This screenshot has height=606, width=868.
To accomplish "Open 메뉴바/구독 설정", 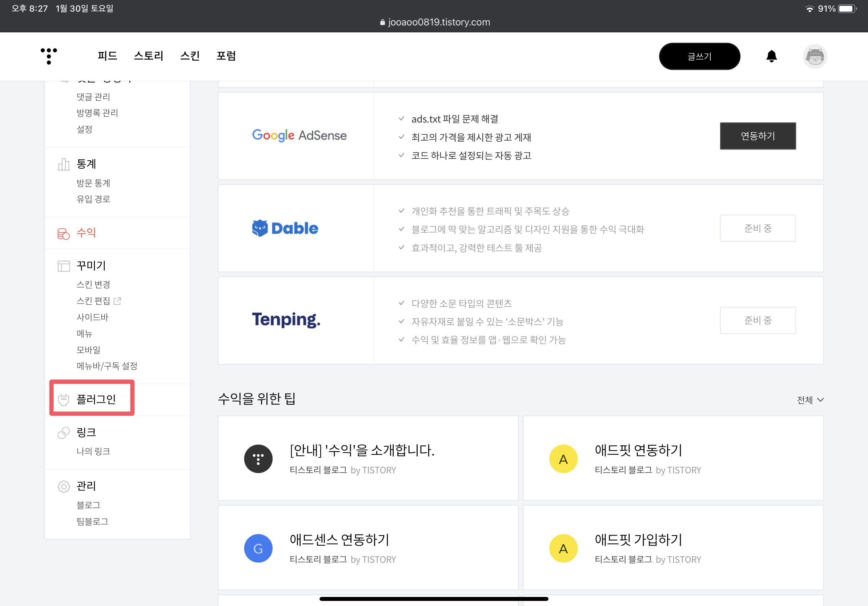I will click(x=107, y=366).
